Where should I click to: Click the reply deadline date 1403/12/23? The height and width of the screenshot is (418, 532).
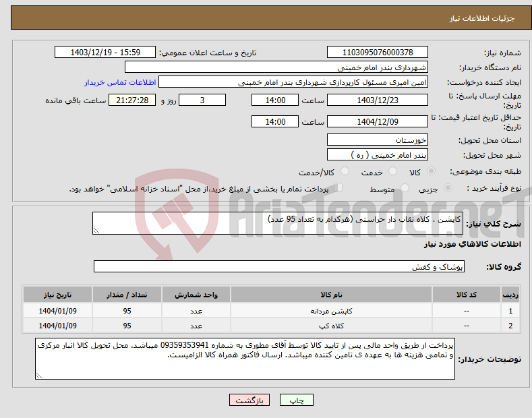378,100
